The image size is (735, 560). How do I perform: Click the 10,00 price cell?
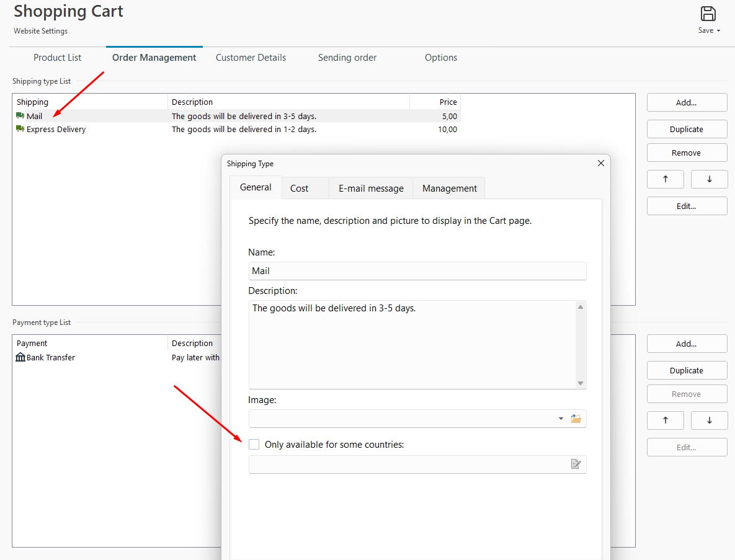pos(448,130)
